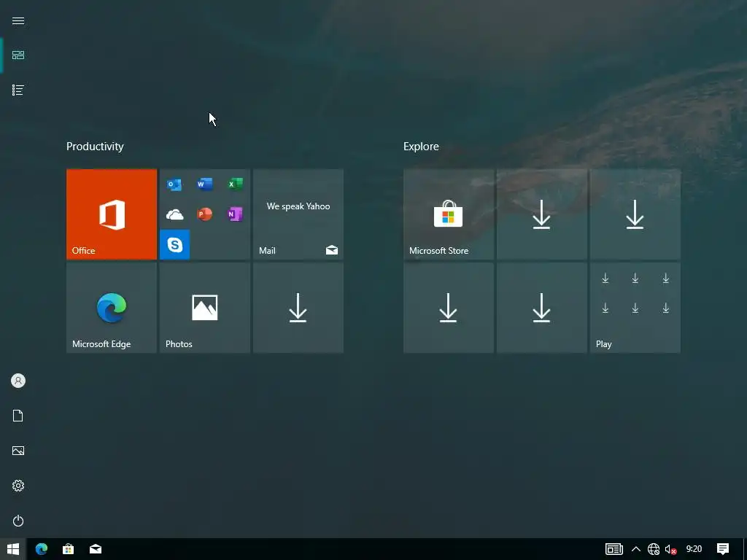The height and width of the screenshot is (560, 747).
Task: Launch the Skype tile
Action: [x=175, y=245]
